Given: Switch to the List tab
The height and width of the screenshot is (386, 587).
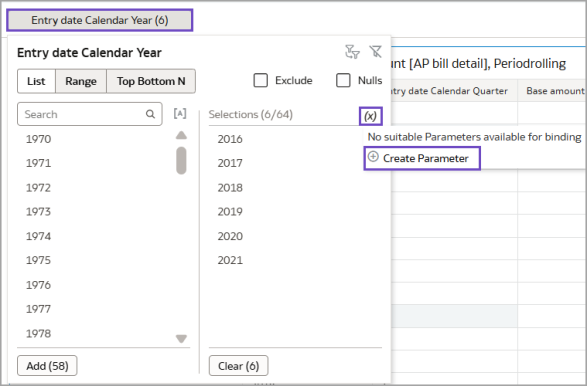Looking at the screenshot, I should pyautogui.click(x=36, y=81).
